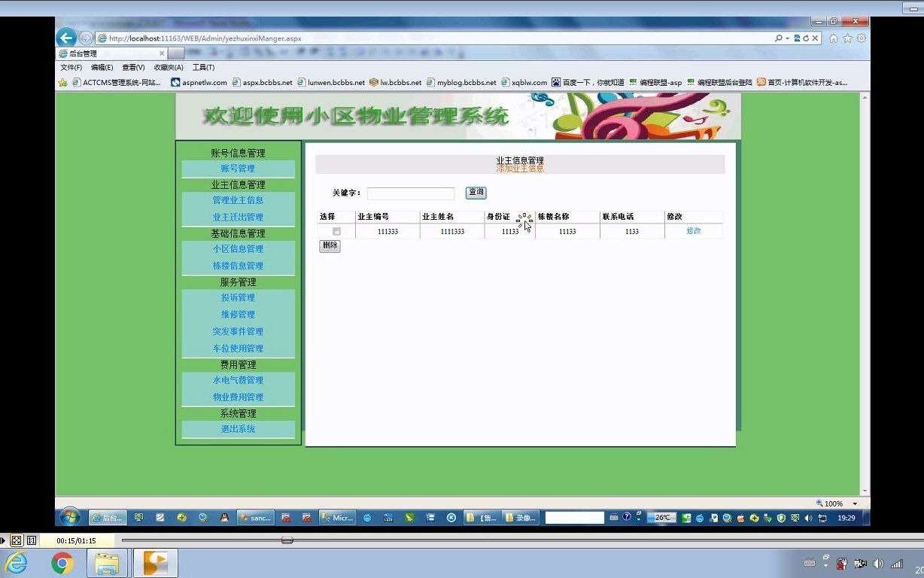This screenshot has height=578, width=924.
Task: Open the 100% zoom level dropdown
Action: [x=854, y=503]
